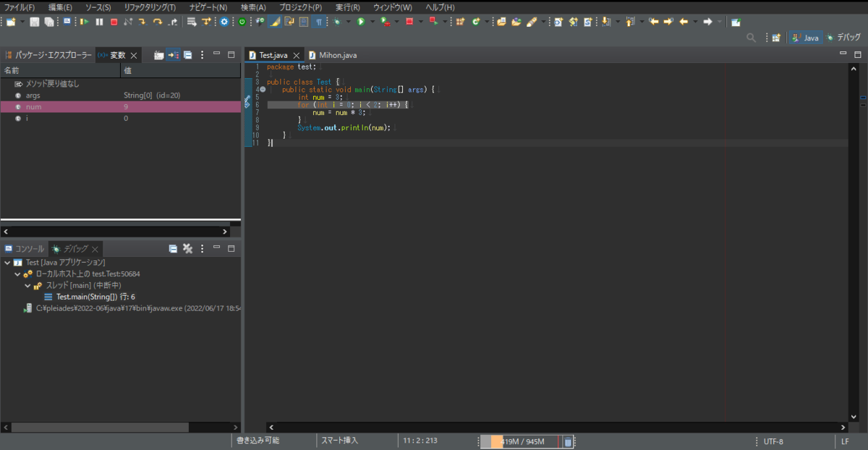
Task: Toggle Mark Occurrences highlighter icon
Action: tap(274, 22)
